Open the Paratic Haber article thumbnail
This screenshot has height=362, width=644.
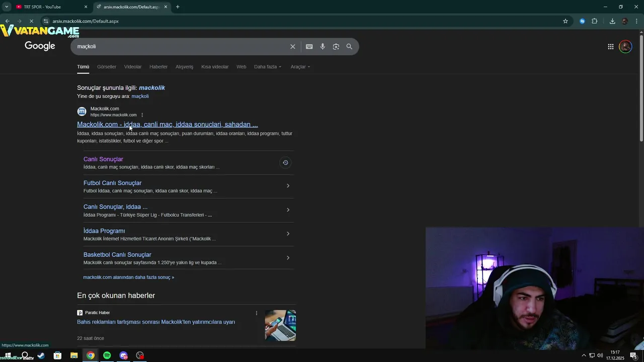click(x=280, y=325)
